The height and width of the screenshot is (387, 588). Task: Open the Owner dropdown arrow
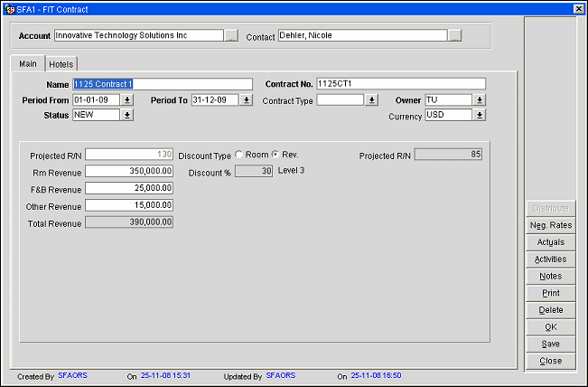pyautogui.click(x=480, y=100)
